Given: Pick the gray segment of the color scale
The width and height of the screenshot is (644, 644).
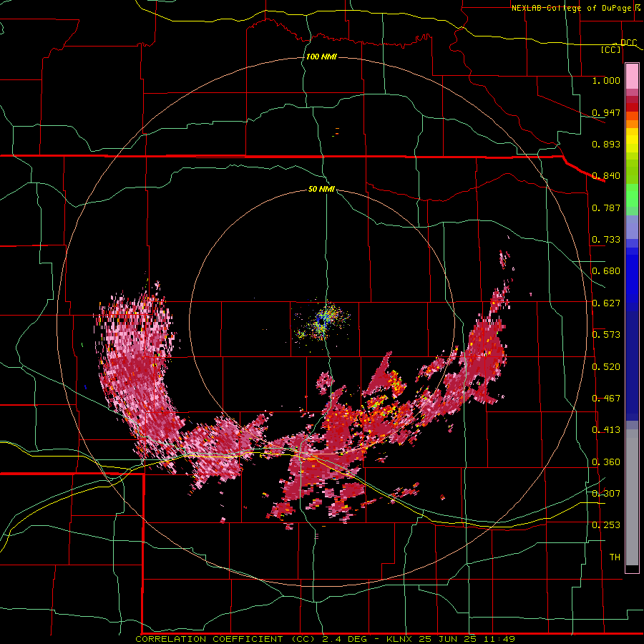Looking at the screenshot, I should tap(632, 497).
